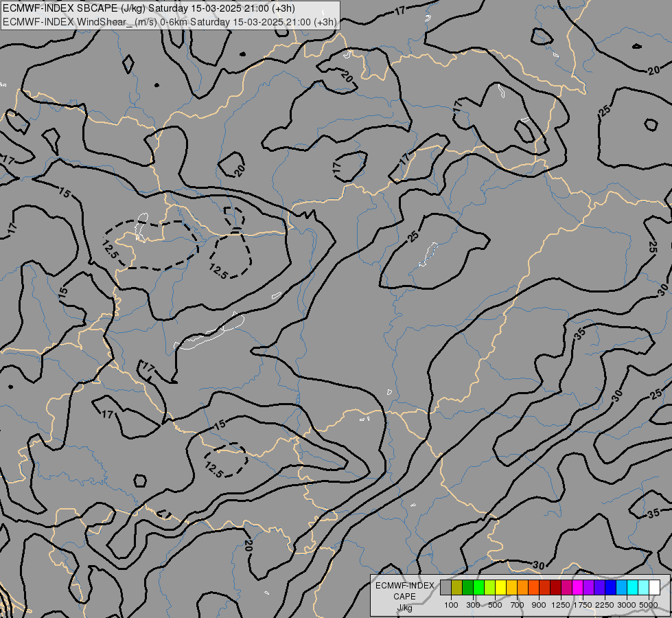Screen dimensions: 672x618
Task: Select the indigo swatch left of 2250
Action: (599, 587)
